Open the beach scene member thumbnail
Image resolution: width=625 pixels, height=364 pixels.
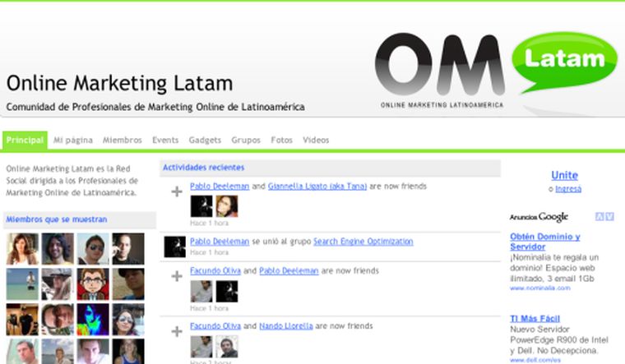pos(22,284)
